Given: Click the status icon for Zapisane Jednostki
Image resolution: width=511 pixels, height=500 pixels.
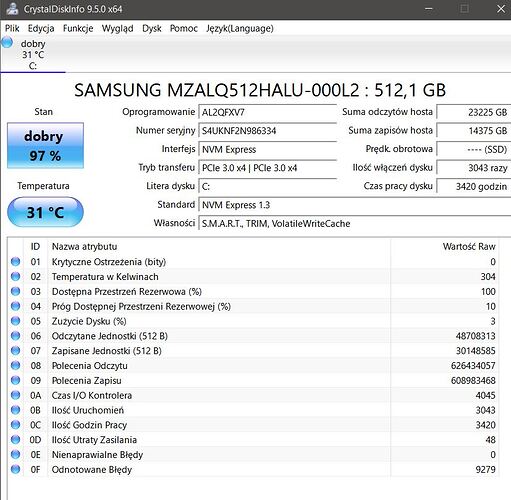Looking at the screenshot, I should tap(15, 351).
